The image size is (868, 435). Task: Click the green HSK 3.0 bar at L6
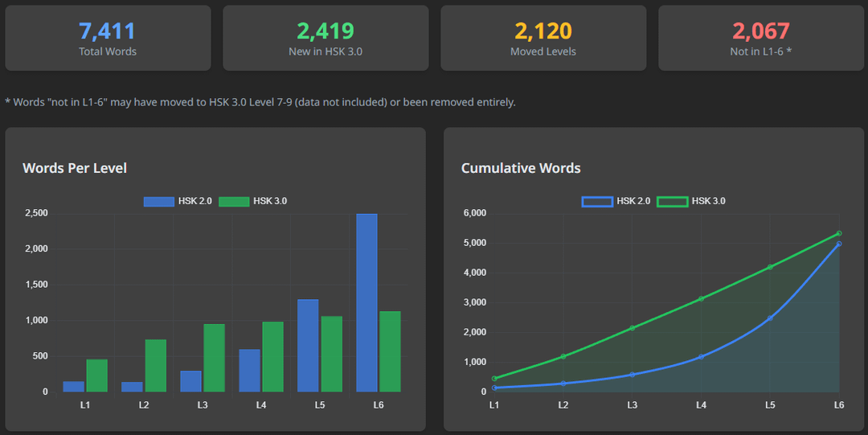pyautogui.click(x=390, y=351)
